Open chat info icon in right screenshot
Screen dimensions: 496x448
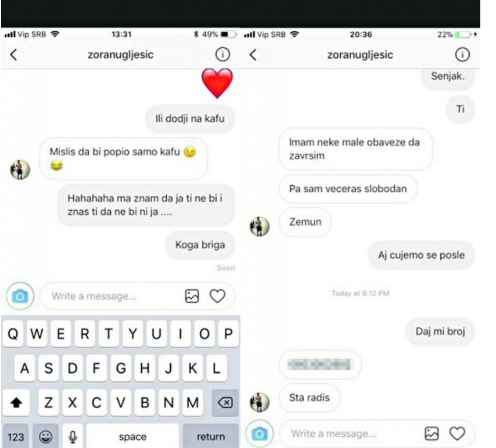tap(462, 55)
